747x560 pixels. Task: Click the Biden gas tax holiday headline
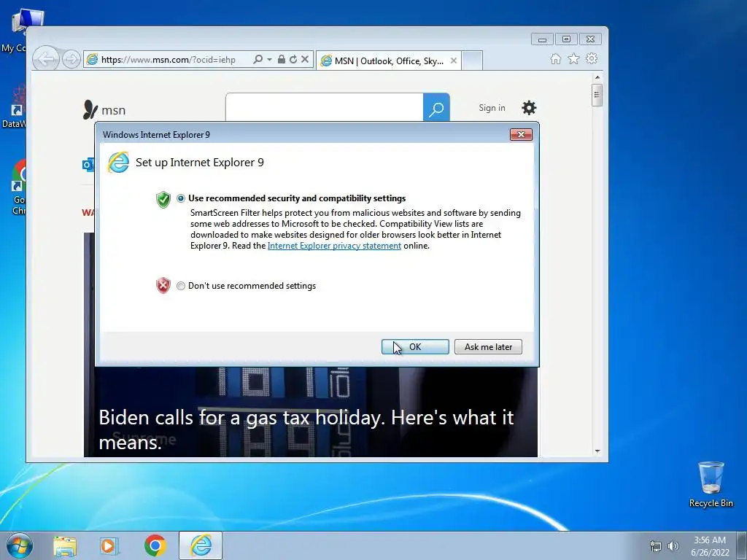(306, 429)
